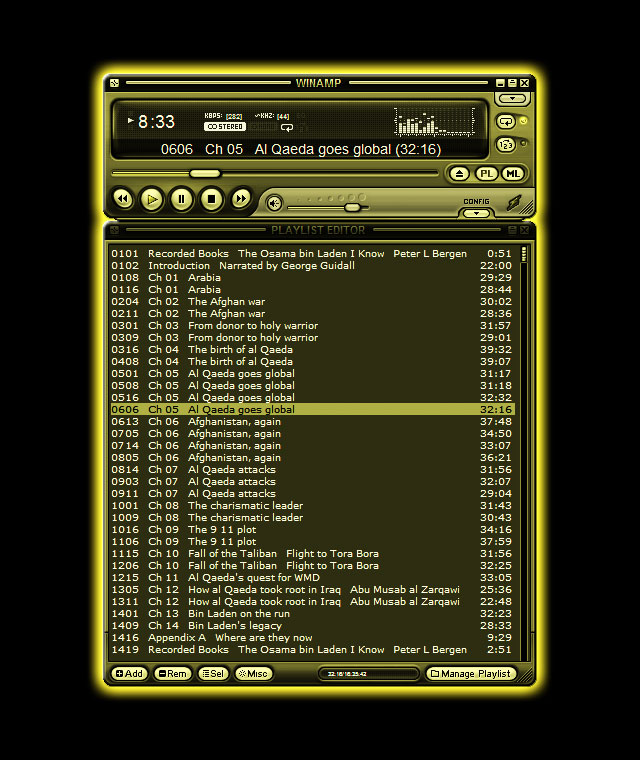The width and height of the screenshot is (640, 760).
Task: Open the Misc playlist menu
Action: pyautogui.click(x=253, y=674)
